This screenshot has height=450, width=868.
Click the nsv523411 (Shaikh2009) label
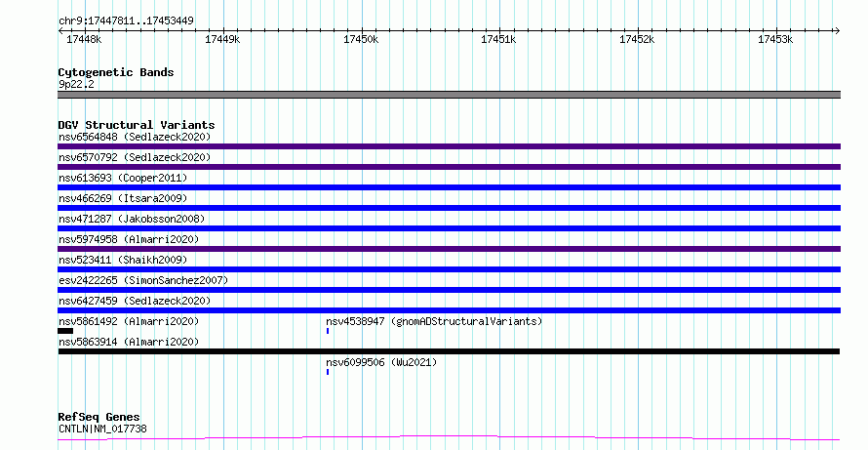click(123, 260)
